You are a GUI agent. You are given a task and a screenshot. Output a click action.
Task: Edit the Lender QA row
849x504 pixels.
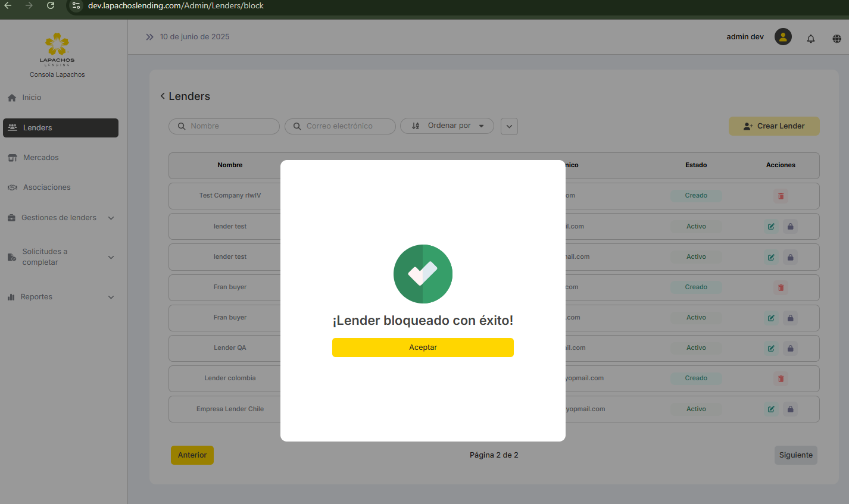771,348
